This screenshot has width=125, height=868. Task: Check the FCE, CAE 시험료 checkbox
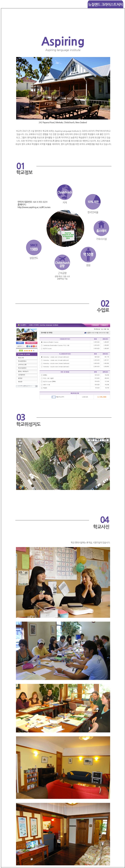point(42,378)
